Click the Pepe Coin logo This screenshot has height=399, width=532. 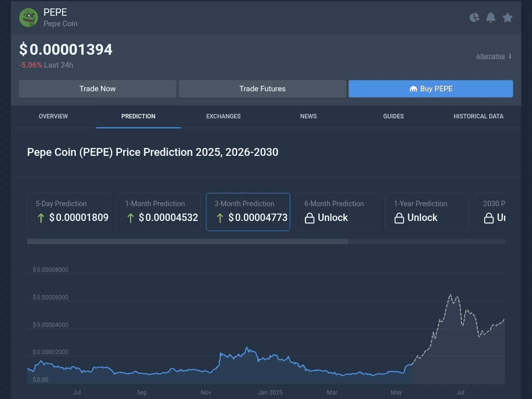(29, 17)
